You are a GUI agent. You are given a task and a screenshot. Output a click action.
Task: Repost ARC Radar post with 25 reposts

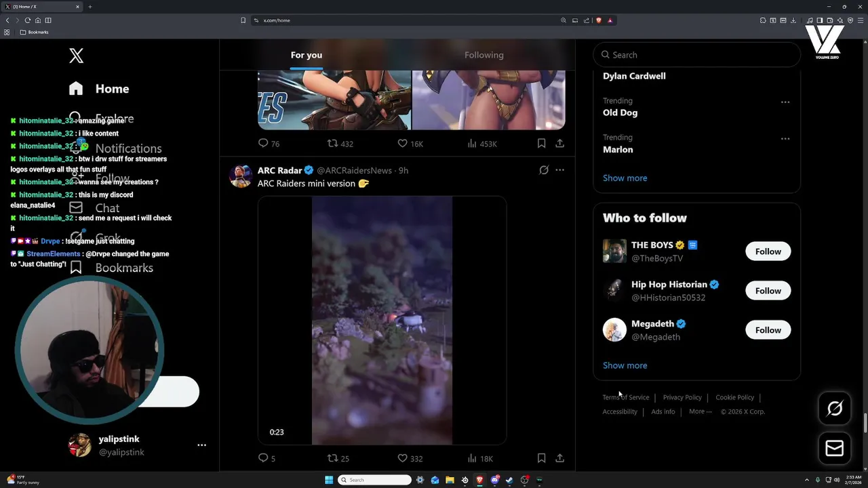pos(338,458)
